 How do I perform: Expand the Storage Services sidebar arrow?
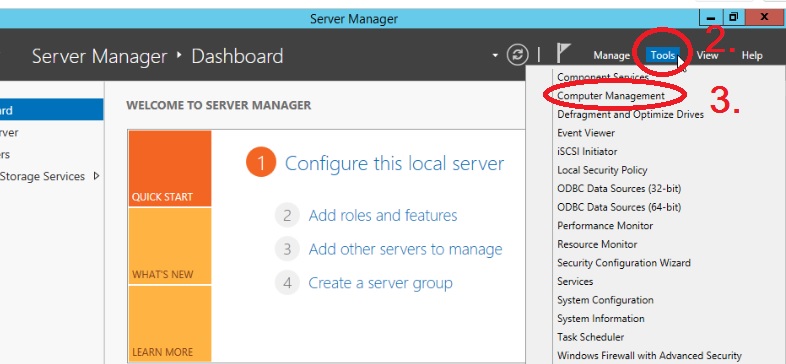(x=97, y=176)
